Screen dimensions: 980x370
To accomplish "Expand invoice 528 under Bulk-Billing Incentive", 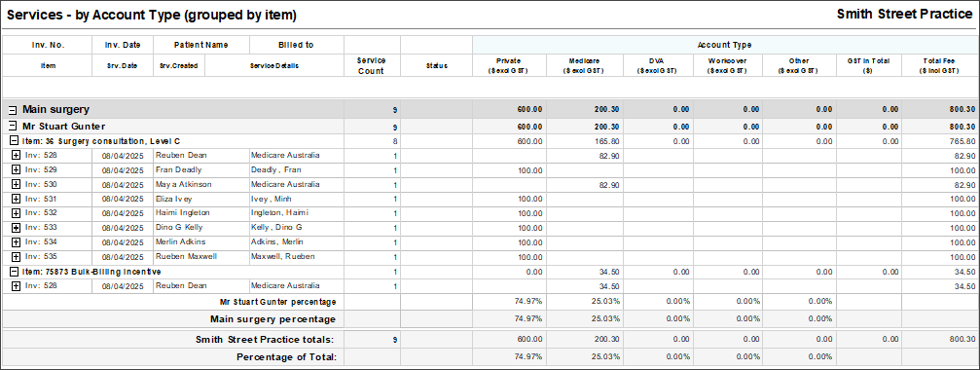I will click(17, 285).
